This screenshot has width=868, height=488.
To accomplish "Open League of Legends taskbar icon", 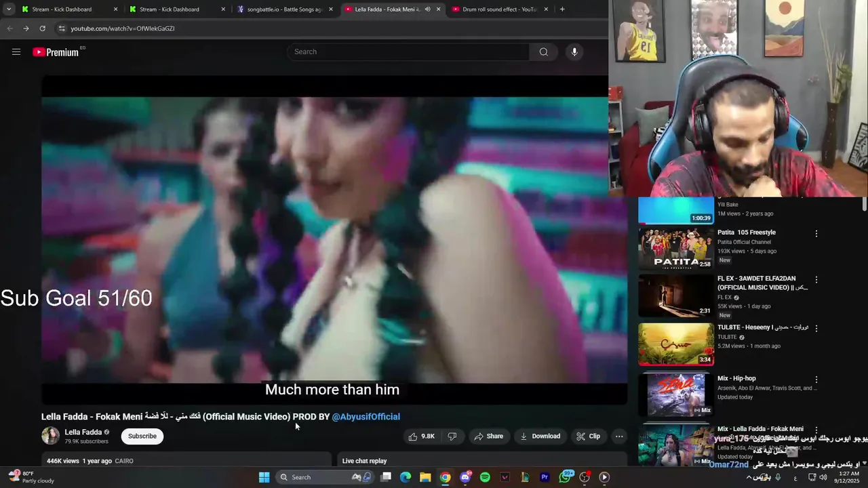I will 525,477.
